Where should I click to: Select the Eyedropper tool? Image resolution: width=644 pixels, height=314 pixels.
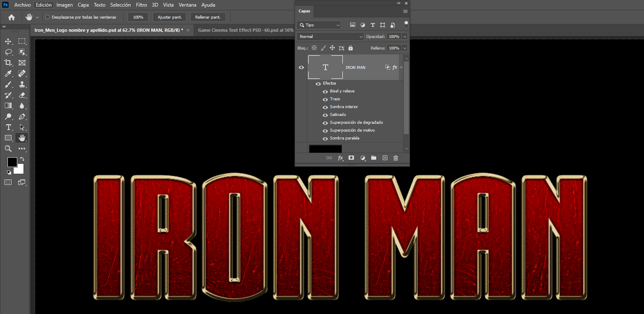point(8,73)
